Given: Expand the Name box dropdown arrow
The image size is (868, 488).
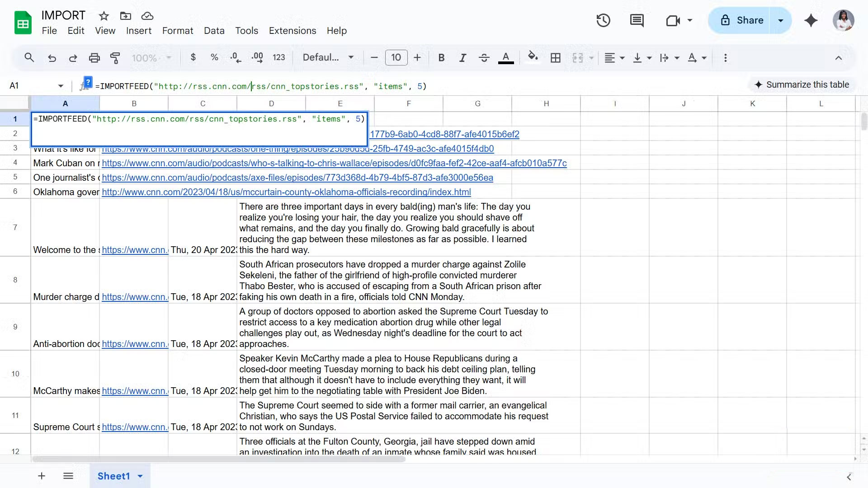Looking at the screenshot, I should [61, 86].
